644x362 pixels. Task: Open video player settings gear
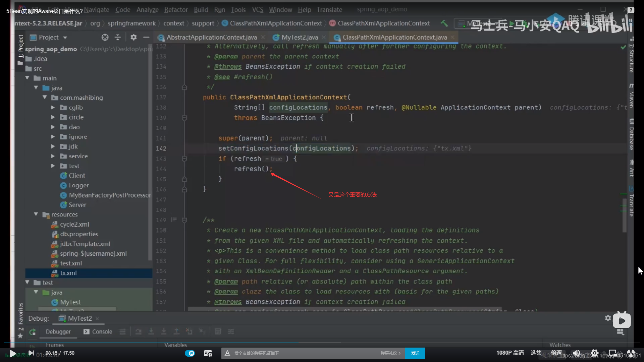[x=595, y=353]
